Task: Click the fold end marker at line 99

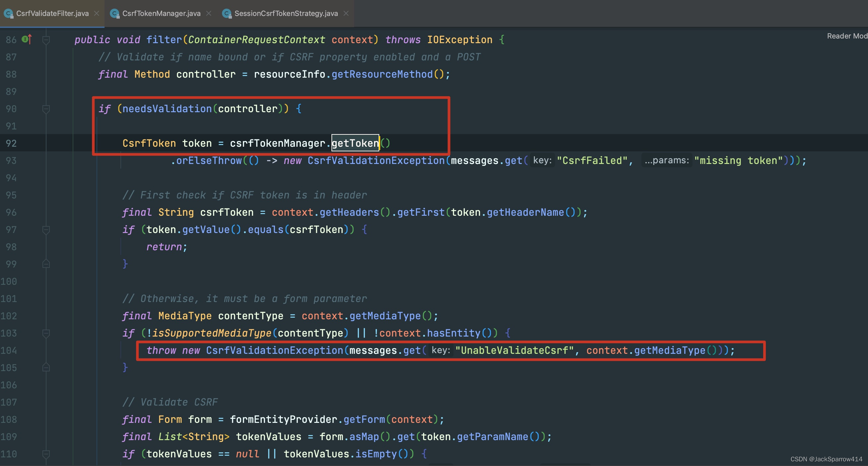Action: [x=46, y=264]
